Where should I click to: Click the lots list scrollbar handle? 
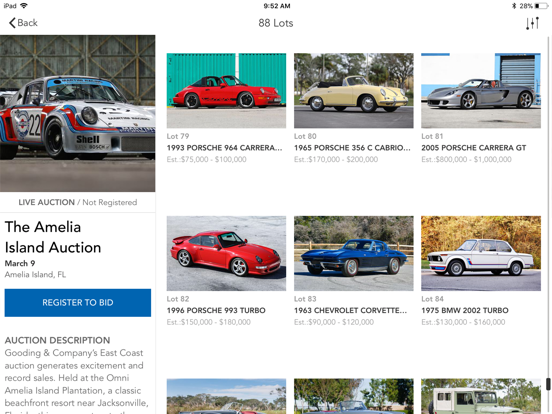[x=548, y=384]
